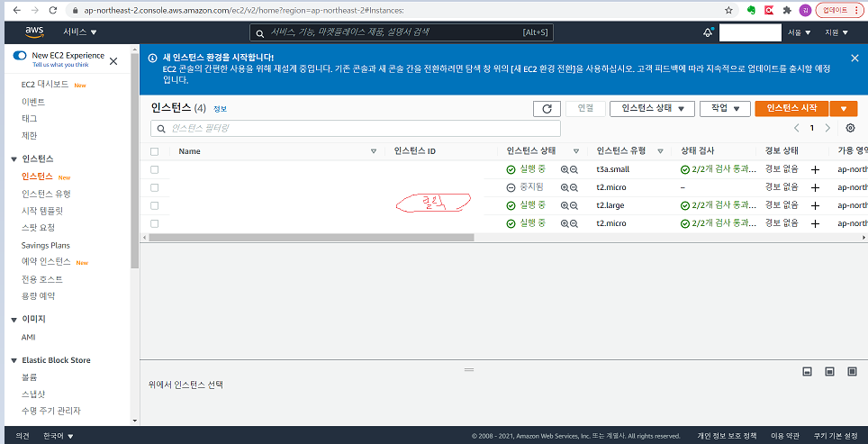Open the 작업 actions dropdown
This screenshot has height=444, width=868.
725,108
